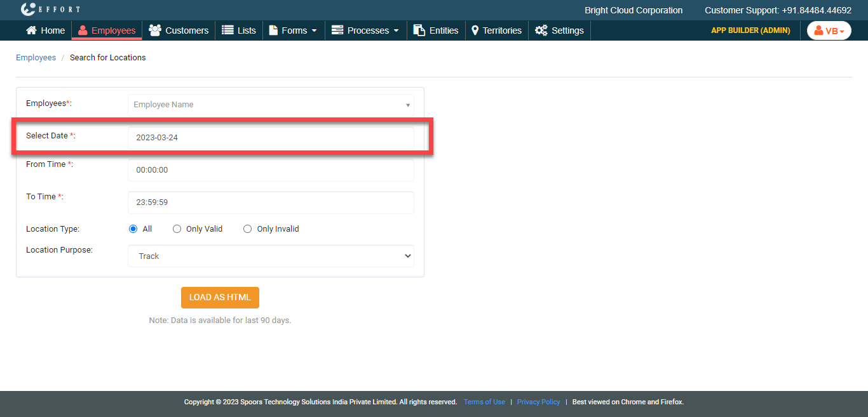Select the All location type radio
Screen dimensions: 868x417
pyautogui.click(x=133, y=229)
